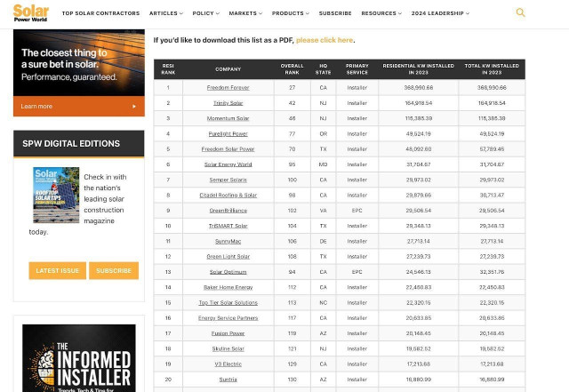
Task: Open the Fusion Power link
Action: tap(228, 333)
